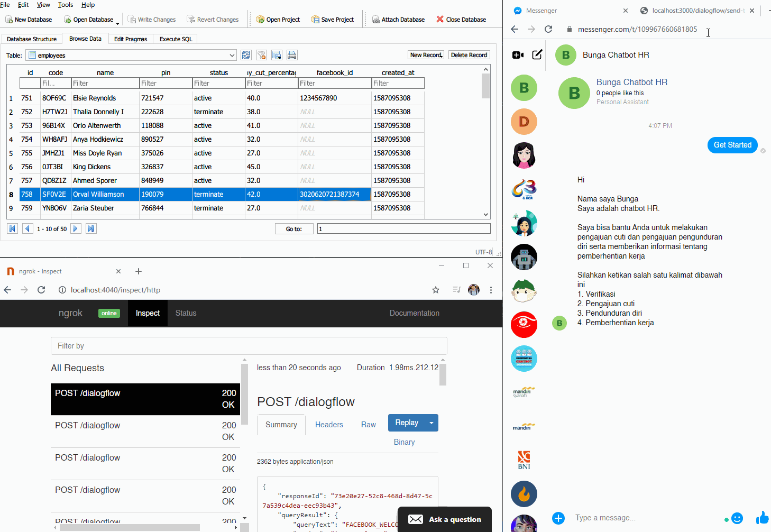Viewport: 771px width, 532px height.
Task: Open the Help menu
Action: point(88,5)
